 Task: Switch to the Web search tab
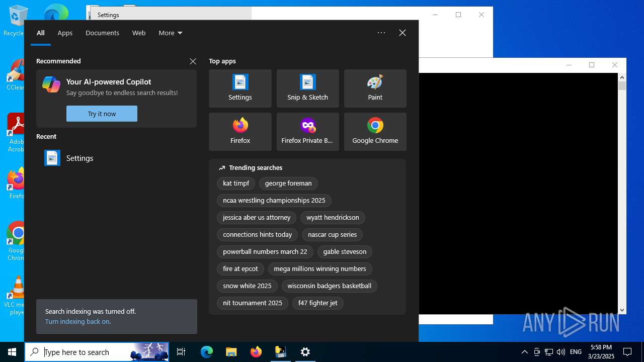pos(139,33)
